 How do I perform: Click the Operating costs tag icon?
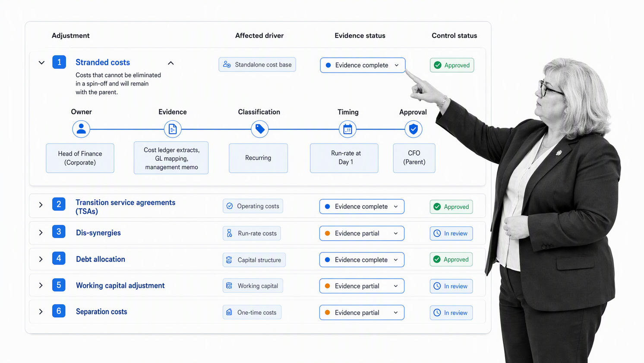(x=230, y=206)
